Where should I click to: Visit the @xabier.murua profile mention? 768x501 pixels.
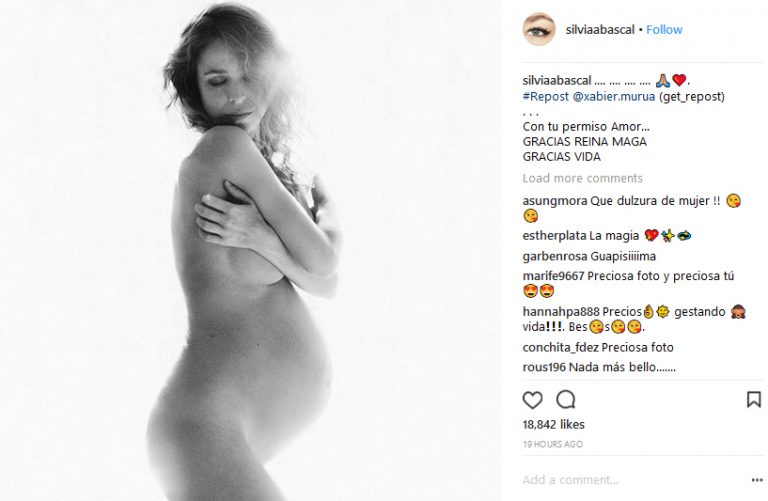click(614, 96)
